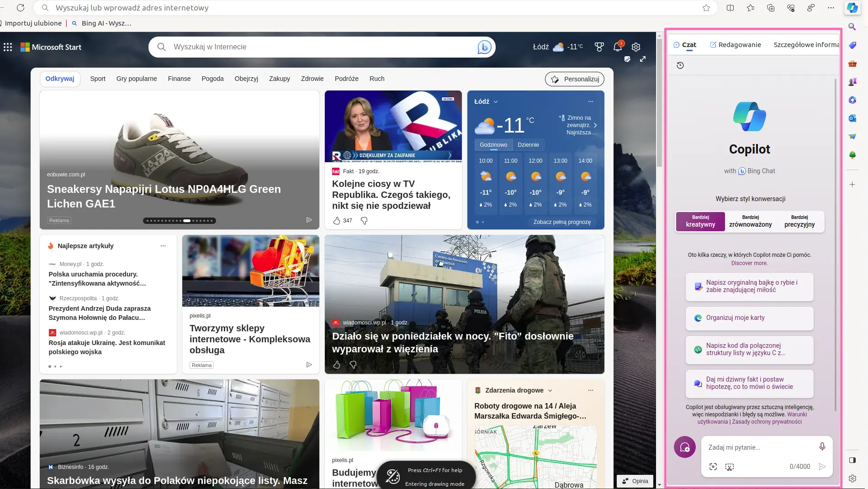Switch to Redagowanie tab in Copilot
The height and width of the screenshot is (489, 868).
click(x=735, y=45)
